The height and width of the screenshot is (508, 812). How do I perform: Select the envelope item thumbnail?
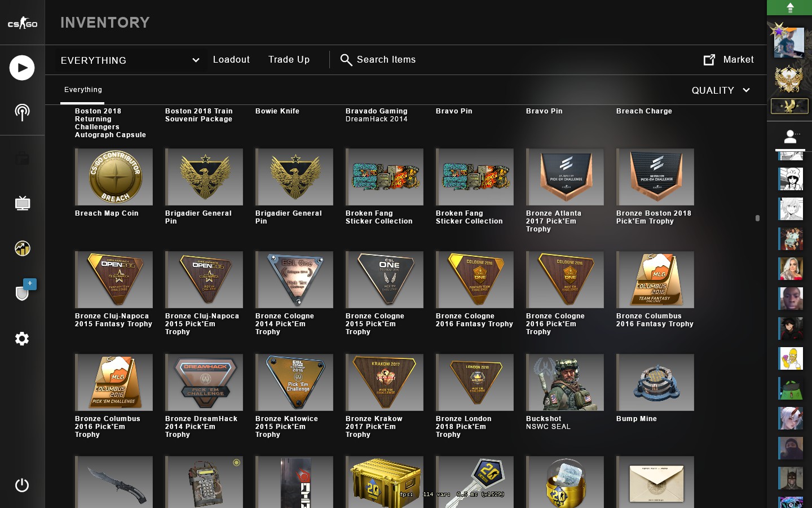click(x=655, y=482)
